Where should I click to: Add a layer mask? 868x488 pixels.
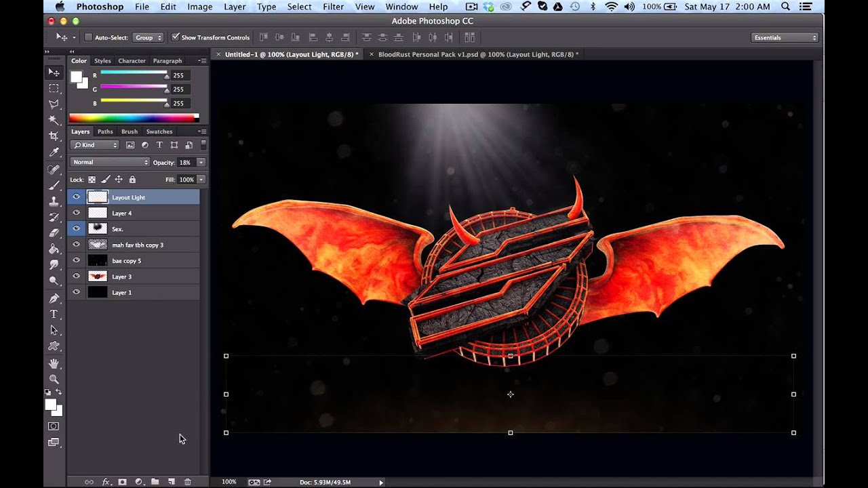coord(123,482)
